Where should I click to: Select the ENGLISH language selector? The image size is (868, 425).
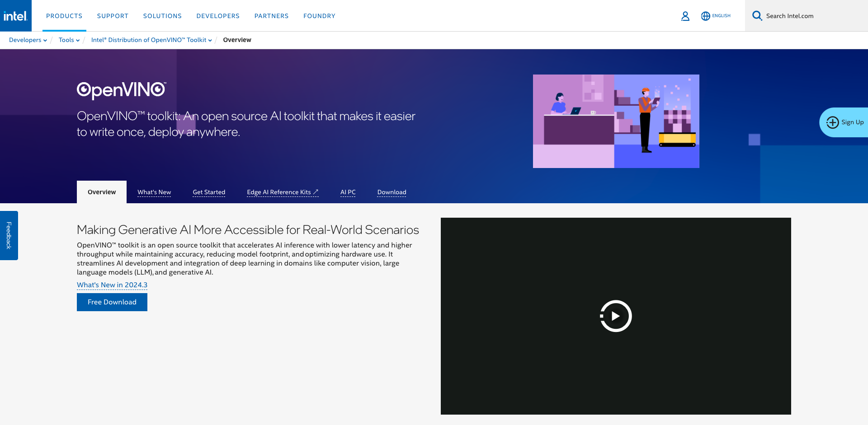pos(721,16)
